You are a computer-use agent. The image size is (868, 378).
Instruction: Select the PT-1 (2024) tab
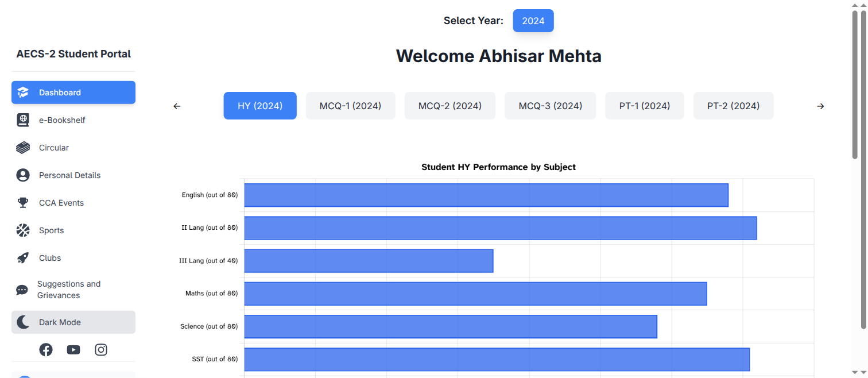[644, 106]
